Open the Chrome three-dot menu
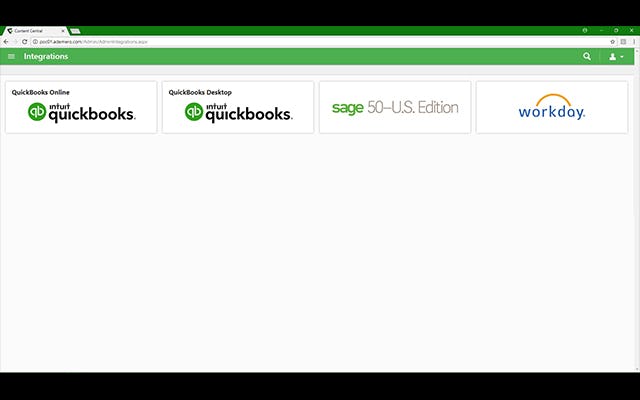The image size is (640, 400). tap(634, 42)
